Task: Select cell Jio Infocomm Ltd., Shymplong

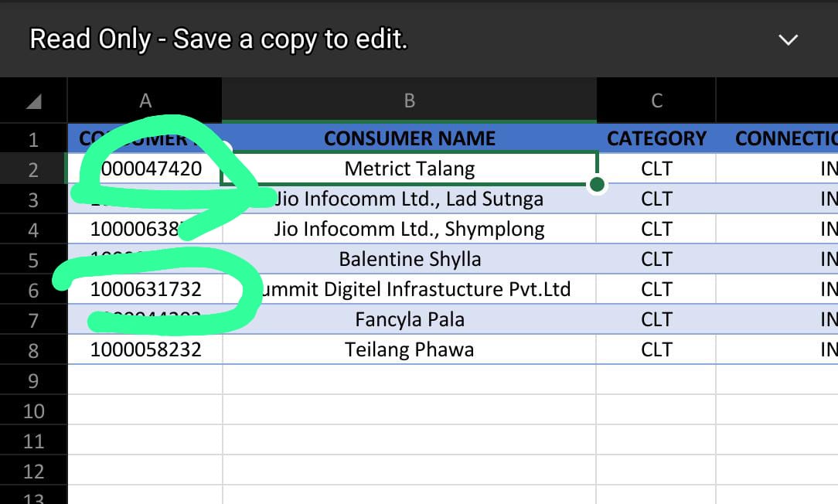Action: (x=409, y=229)
